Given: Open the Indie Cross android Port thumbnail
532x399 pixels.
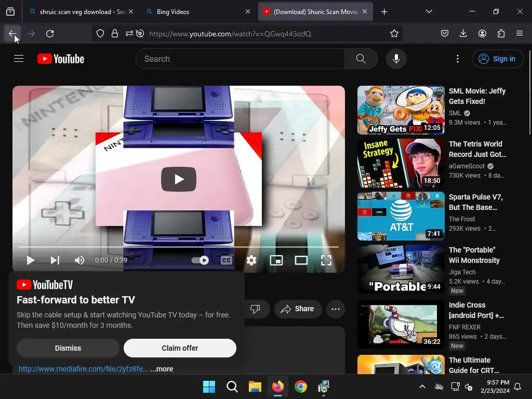Looking at the screenshot, I should point(401,324).
